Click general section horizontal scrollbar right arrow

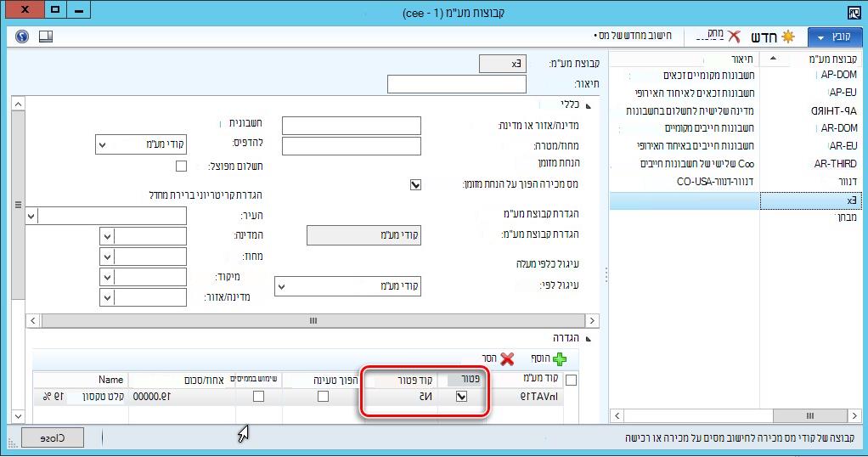pos(592,321)
